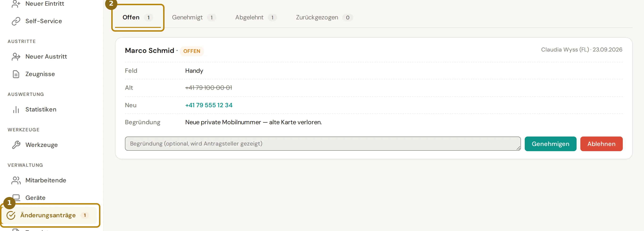This screenshot has height=231, width=644.
Task: View the Zurückgezogen tab
Action: pyautogui.click(x=324, y=17)
